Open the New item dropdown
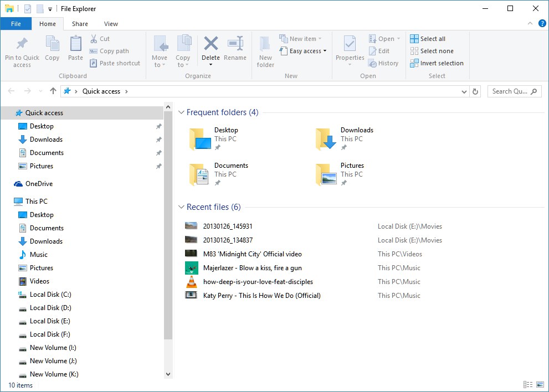Viewport: 549px width, 392px height. 300,39
